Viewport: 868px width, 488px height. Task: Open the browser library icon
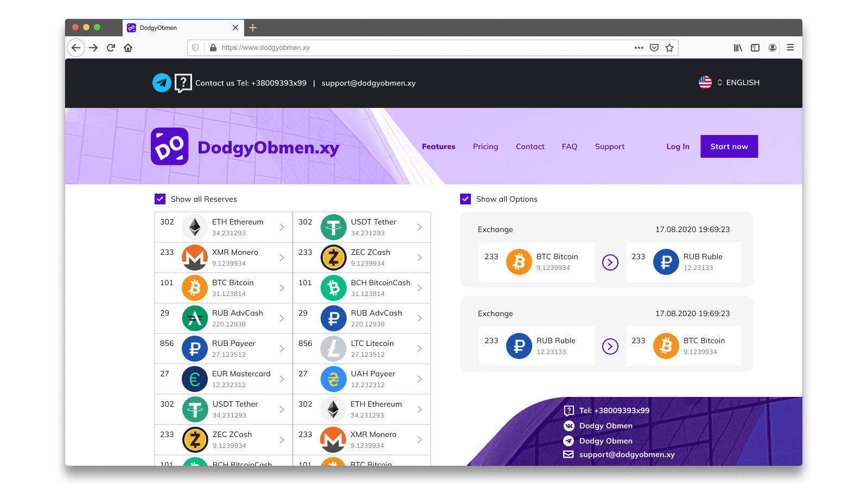pyautogui.click(x=738, y=48)
